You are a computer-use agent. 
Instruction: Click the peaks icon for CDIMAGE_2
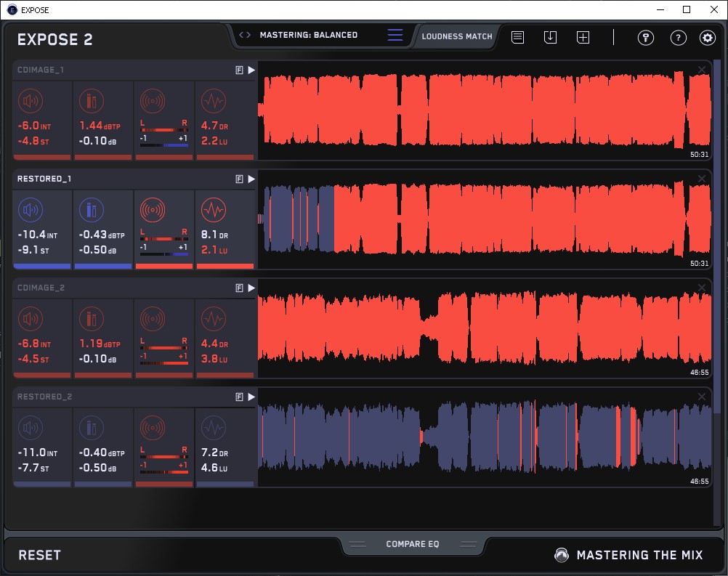(92, 319)
